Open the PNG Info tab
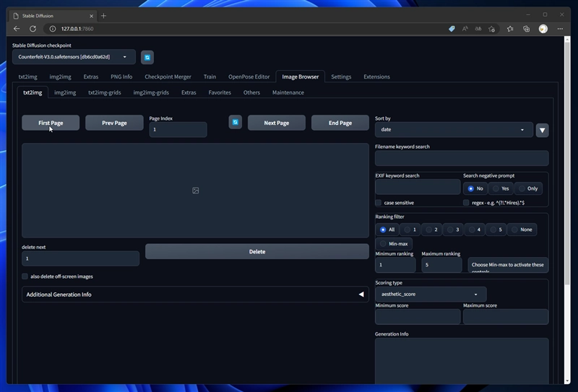This screenshot has height=392, width=578. click(121, 77)
